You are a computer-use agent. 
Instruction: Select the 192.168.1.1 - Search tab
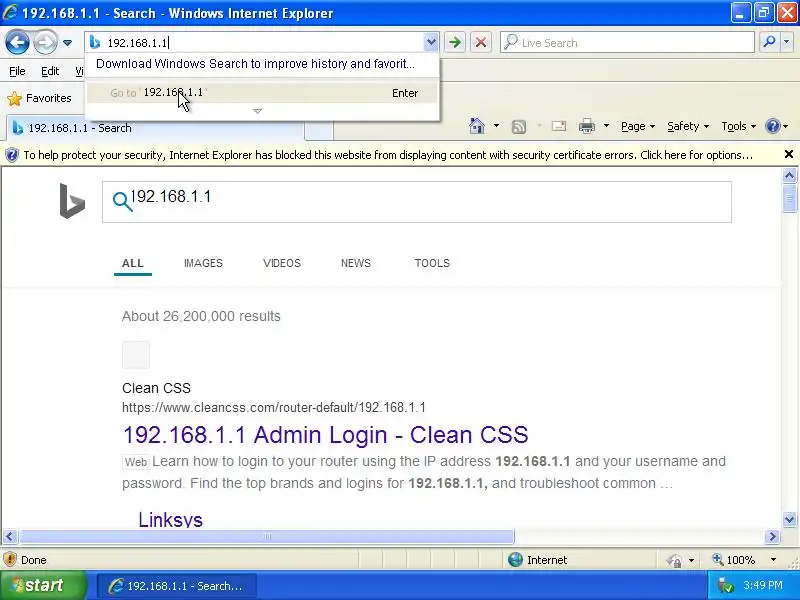(156, 128)
